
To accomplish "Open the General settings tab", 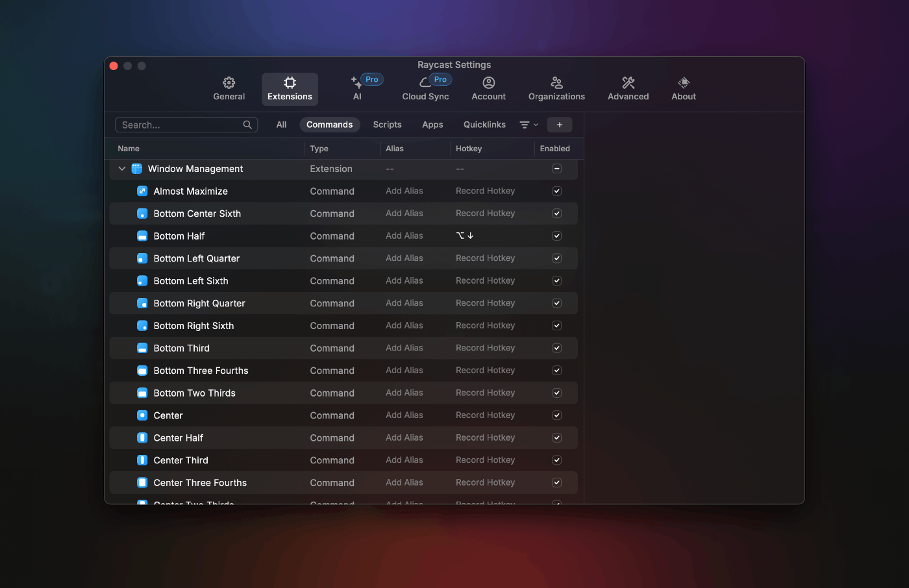I will (229, 89).
